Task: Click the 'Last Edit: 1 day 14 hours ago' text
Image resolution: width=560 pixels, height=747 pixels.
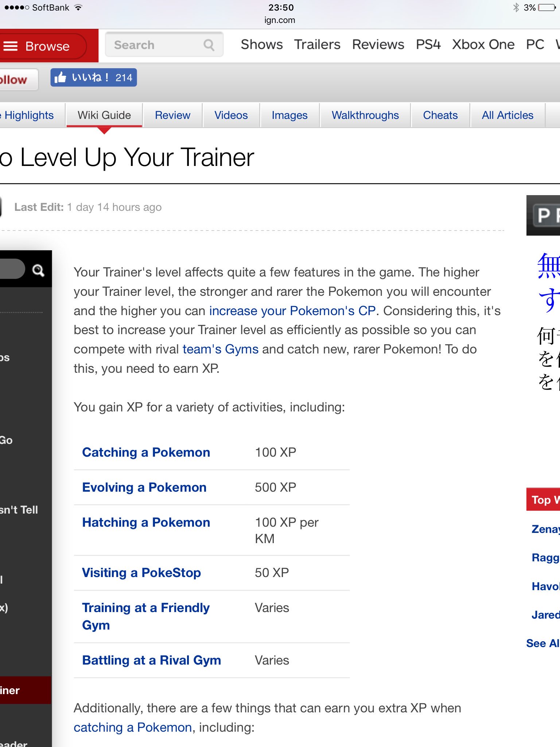Action: pos(88,207)
